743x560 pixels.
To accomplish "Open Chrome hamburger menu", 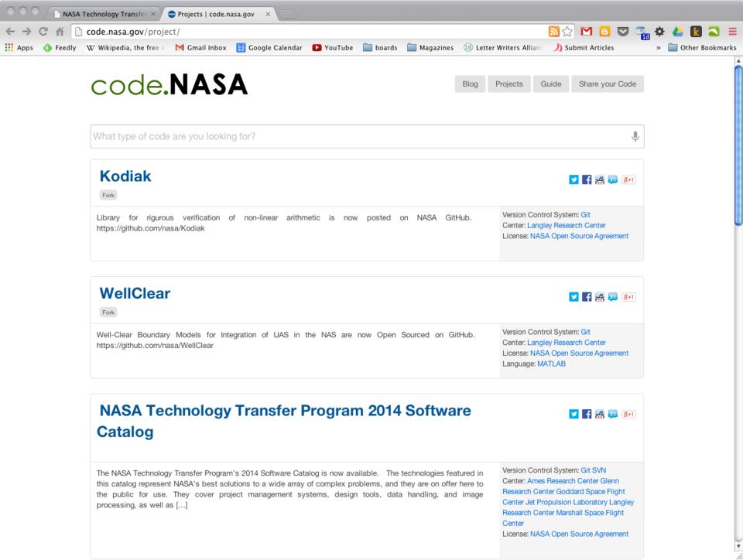I will point(731,32).
